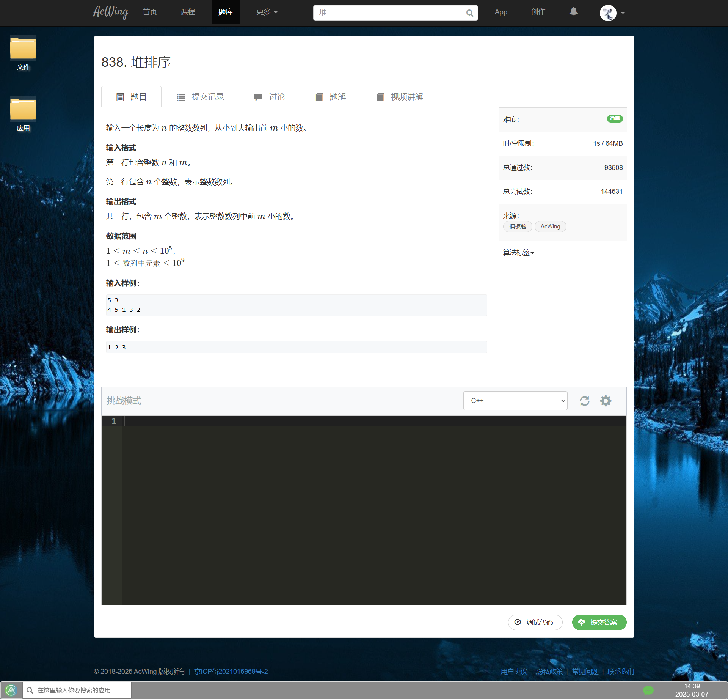
Task: Click the AcWing source tag
Action: (x=550, y=227)
